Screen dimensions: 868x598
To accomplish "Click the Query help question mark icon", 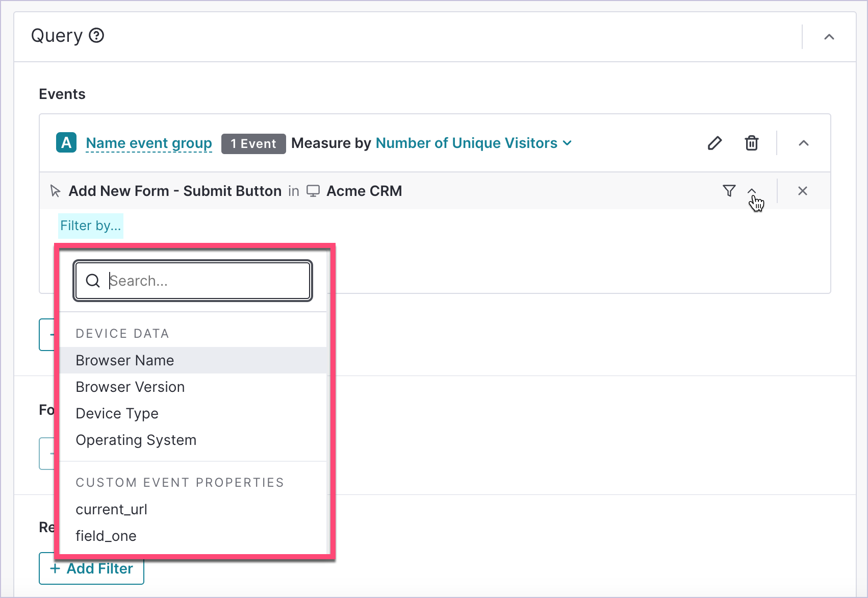I will pyautogui.click(x=96, y=36).
